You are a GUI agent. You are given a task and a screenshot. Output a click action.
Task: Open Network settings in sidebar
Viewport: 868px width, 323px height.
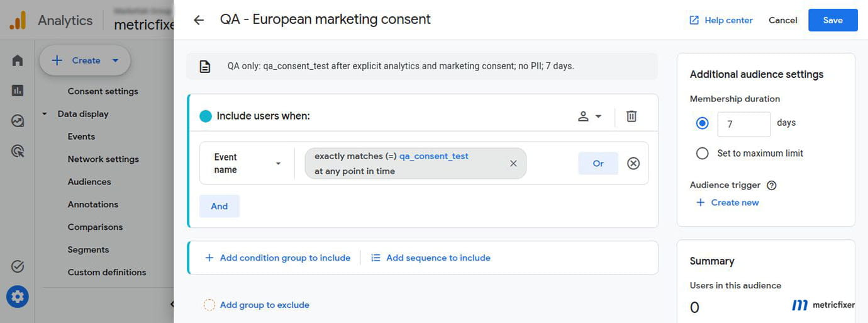pyautogui.click(x=103, y=159)
